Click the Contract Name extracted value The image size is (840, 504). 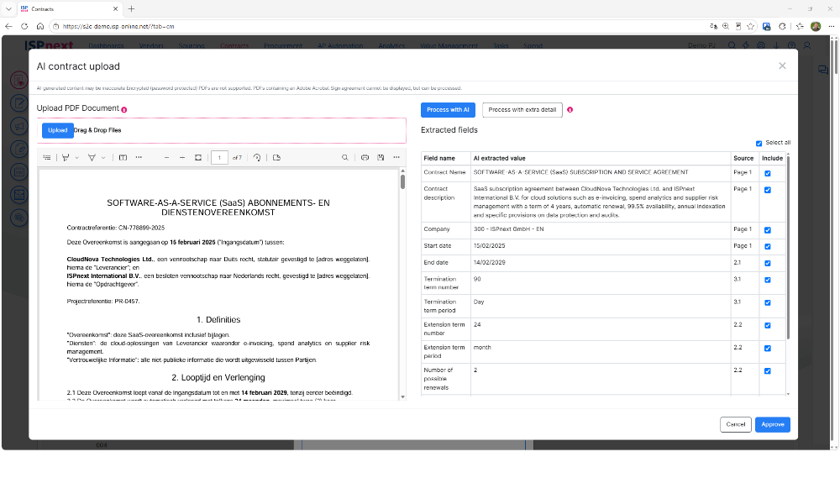pos(580,172)
